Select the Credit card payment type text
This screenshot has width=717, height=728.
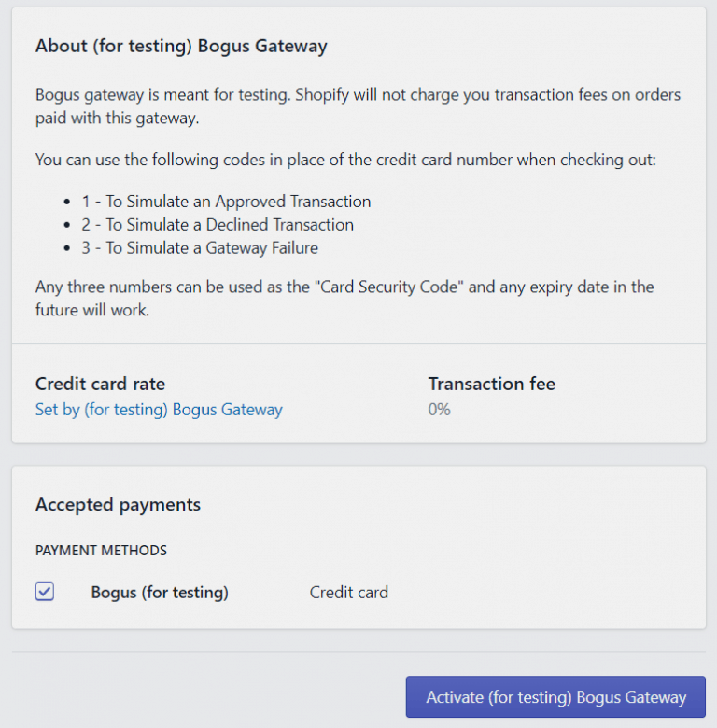(348, 592)
